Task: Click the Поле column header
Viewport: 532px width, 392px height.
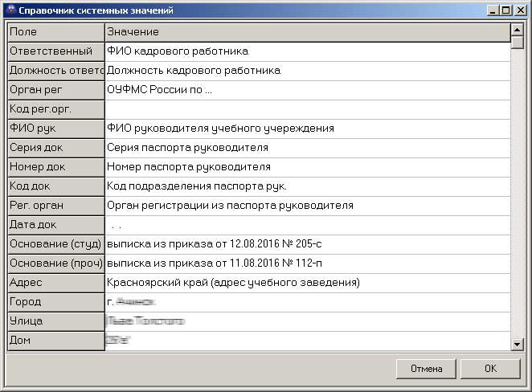Action: tap(56, 32)
